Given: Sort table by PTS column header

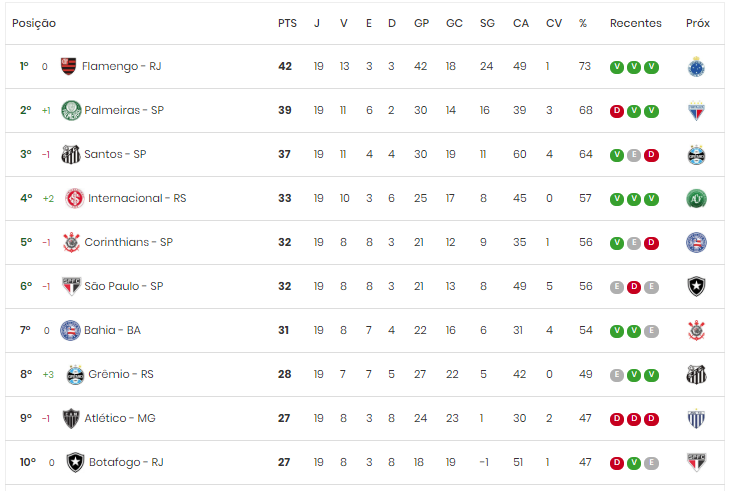Looking at the screenshot, I should coord(287,23).
